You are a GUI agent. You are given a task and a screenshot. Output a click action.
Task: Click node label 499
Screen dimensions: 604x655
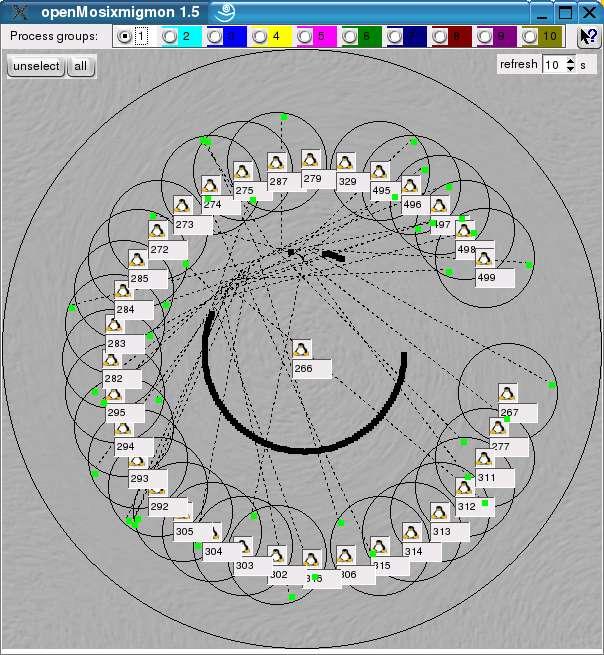[x=495, y=277]
